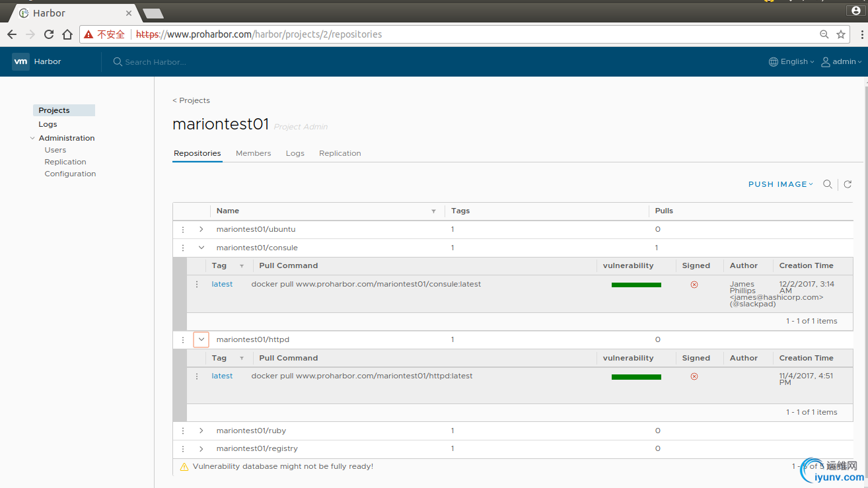The width and height of the screenshot is (868, 488).
Task: Switch to the Repositories tab
Action: click(197, 153)
